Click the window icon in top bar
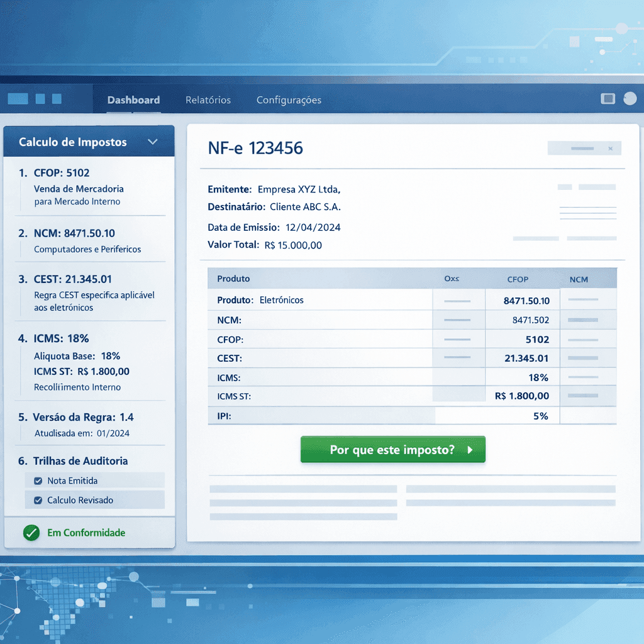 click(x=608, y=99)
